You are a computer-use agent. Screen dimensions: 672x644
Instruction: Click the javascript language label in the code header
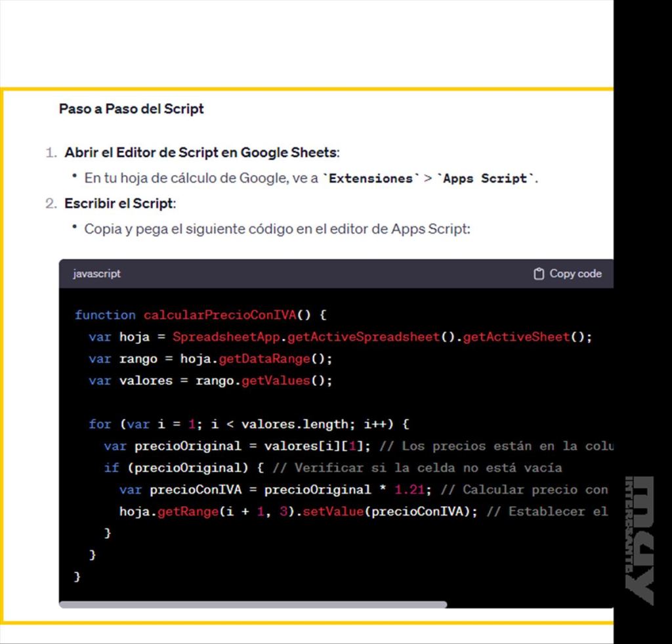[96, 274]
